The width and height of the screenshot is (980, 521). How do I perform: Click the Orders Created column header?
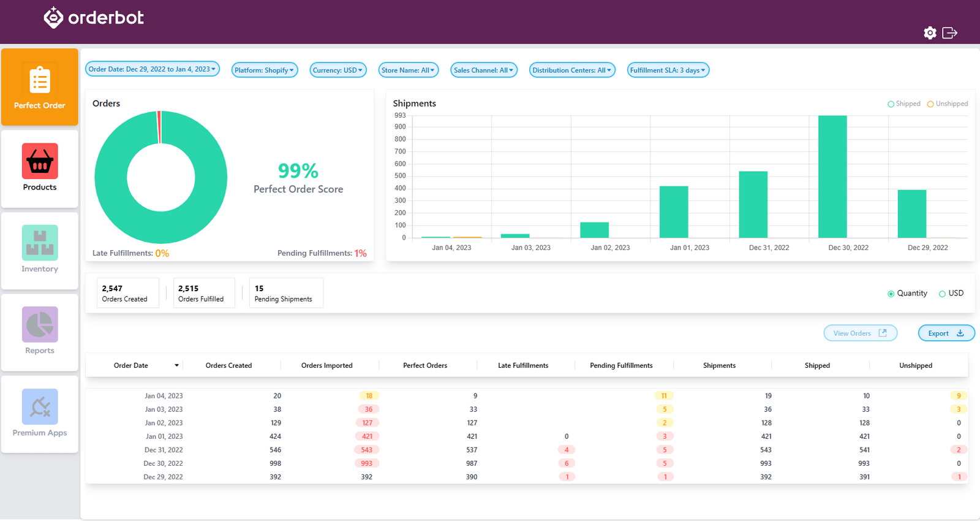pos(228,365)
